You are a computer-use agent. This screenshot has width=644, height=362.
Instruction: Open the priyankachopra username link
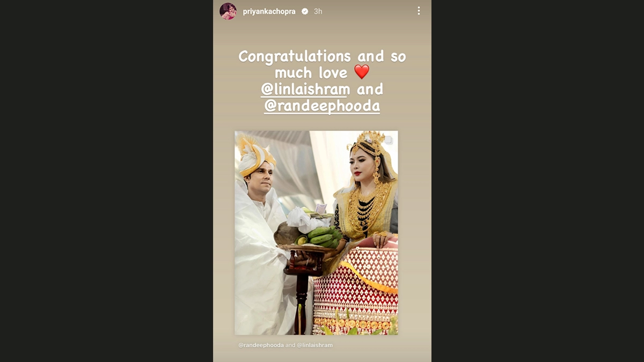pyautogui.click(x=269, y=11)
